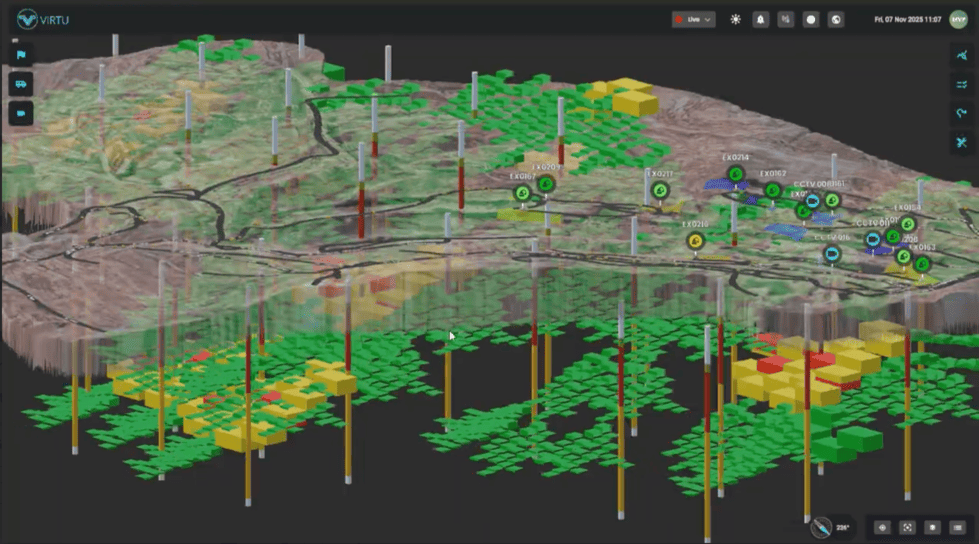This screenshot has width=979, height=544.
Task: Toggle the sun brightness theme icon
Action: [x=736, y=19]
